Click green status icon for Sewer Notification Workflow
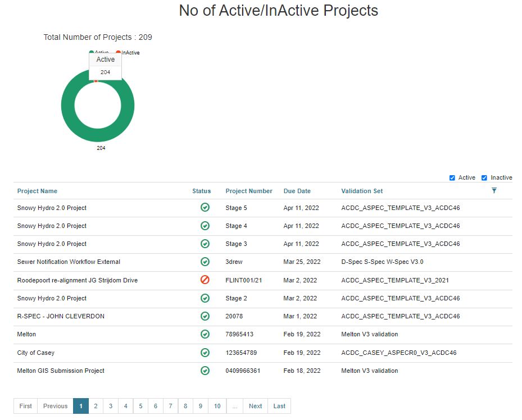The width and height of the screenshot is (522, 420). click(x=205, y=262)
